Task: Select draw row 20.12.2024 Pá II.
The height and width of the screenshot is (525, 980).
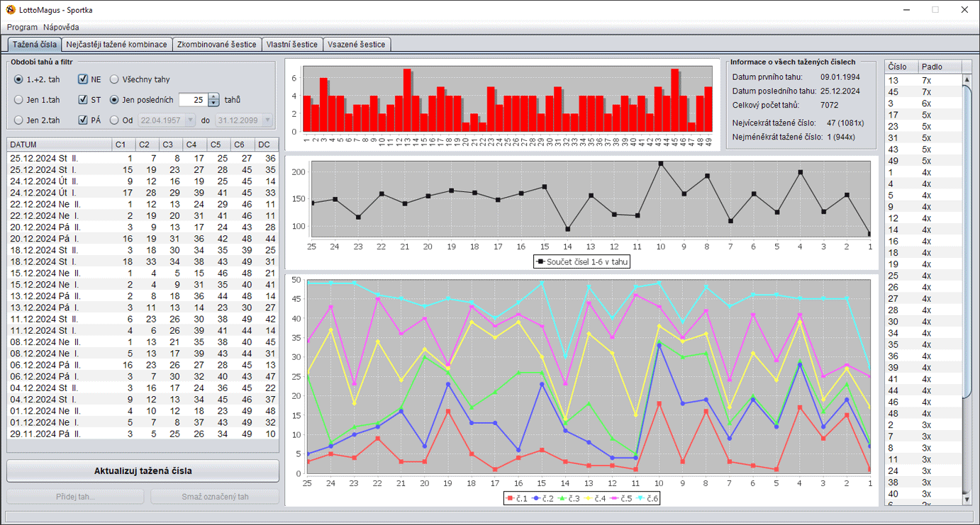Action: (x=143, y=227)
